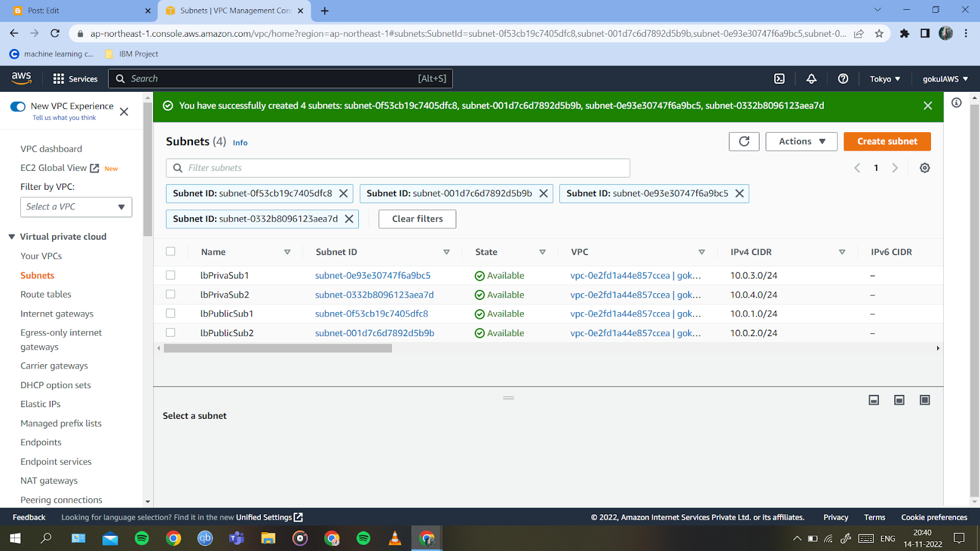980x551 pixels.
Task: Sort by Name column arrow
Action: point(287,252)
